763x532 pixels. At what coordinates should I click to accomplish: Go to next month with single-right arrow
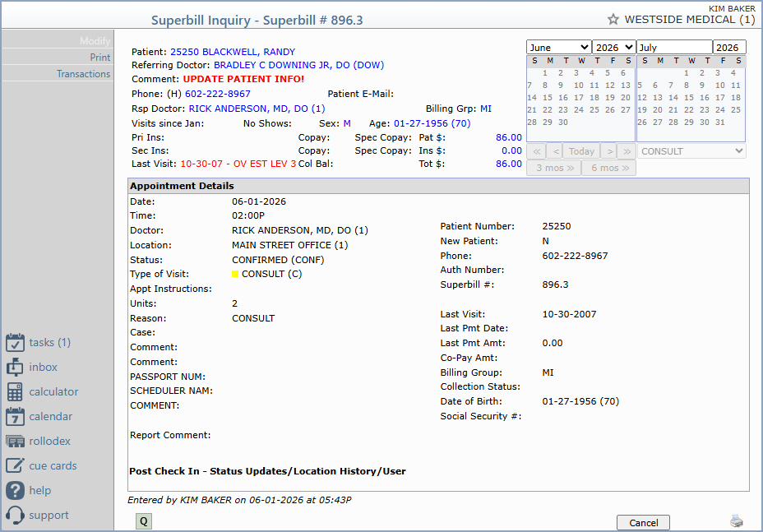[608, 151]
